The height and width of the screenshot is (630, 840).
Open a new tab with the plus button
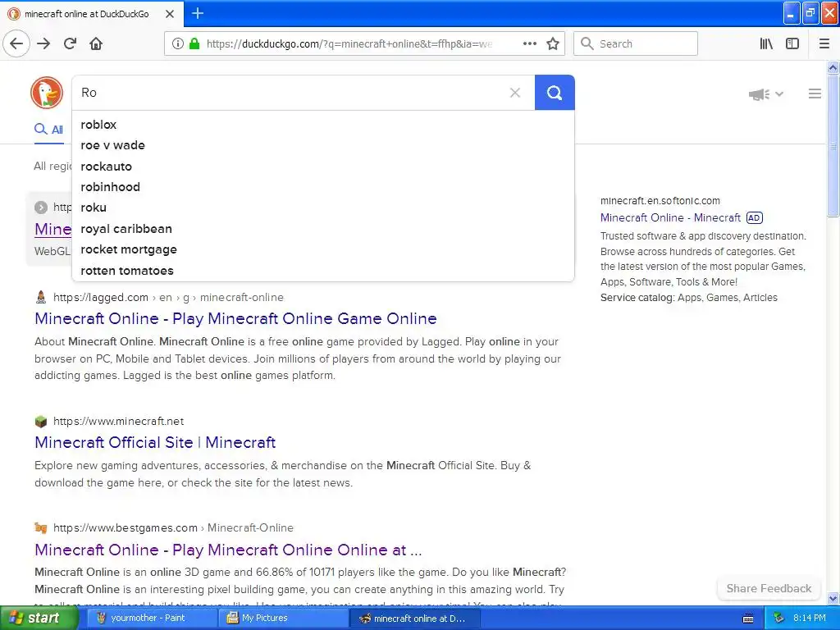198,13
